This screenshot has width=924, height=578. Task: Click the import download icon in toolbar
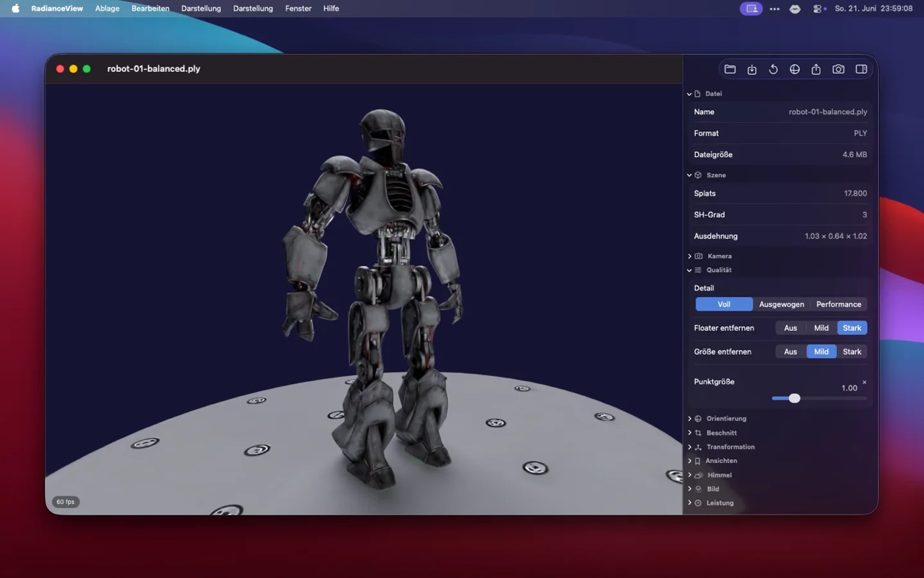(752, 69)
